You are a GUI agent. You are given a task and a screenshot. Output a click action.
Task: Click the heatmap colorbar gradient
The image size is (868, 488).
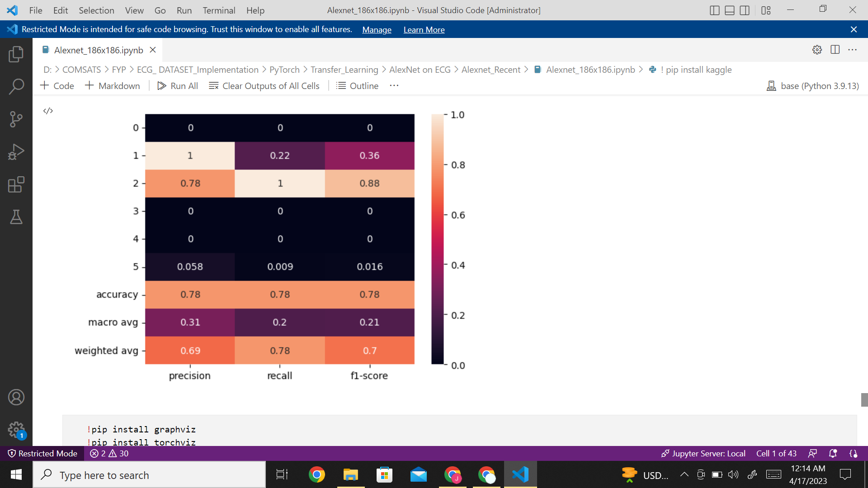437,239
